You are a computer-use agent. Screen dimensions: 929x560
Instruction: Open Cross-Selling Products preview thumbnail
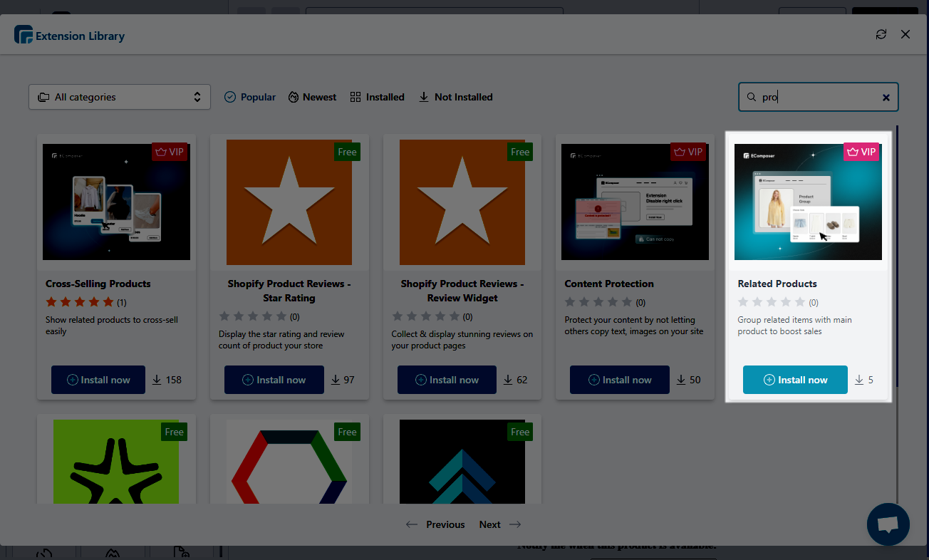116,202
